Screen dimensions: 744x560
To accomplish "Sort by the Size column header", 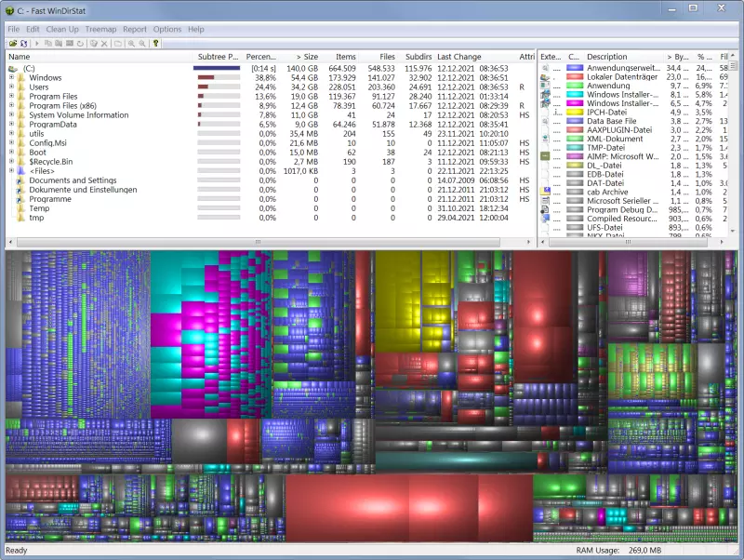I will pyautogui.click(x=301, y=57).
